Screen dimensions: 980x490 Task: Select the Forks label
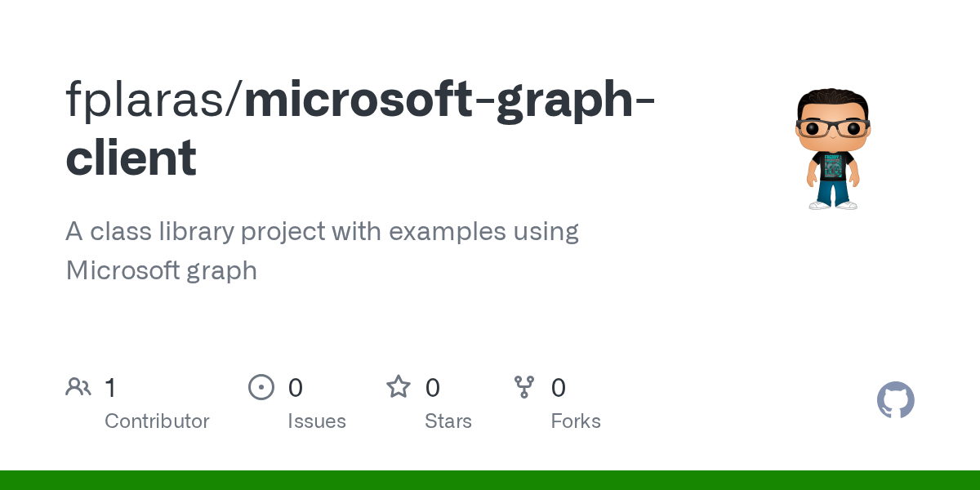tap(576, 421)
